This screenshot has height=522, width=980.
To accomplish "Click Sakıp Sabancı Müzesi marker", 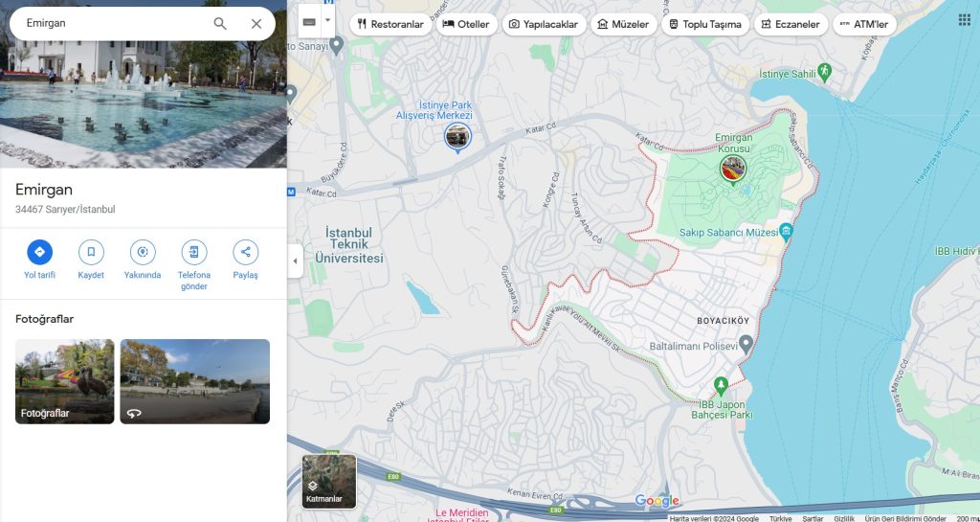I will click(787, 233).
